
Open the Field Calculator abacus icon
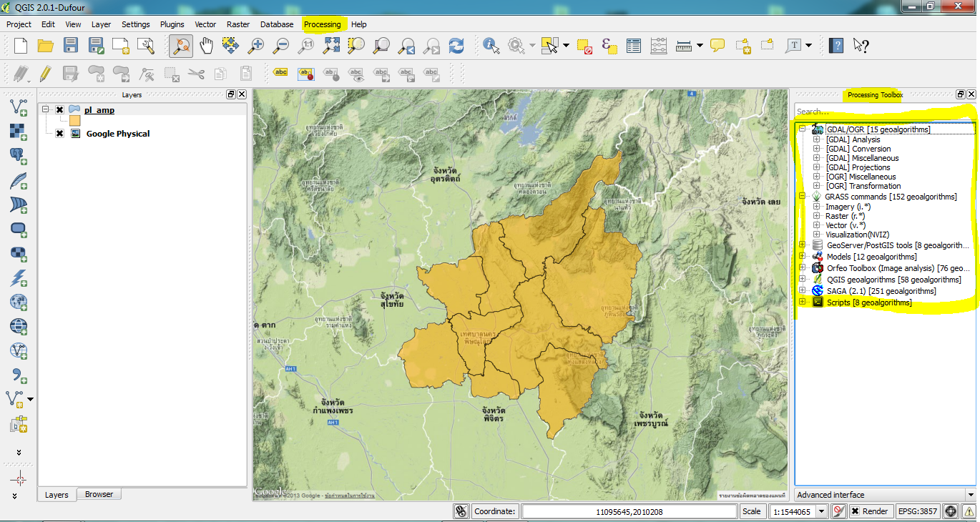(x=659, y=46)
